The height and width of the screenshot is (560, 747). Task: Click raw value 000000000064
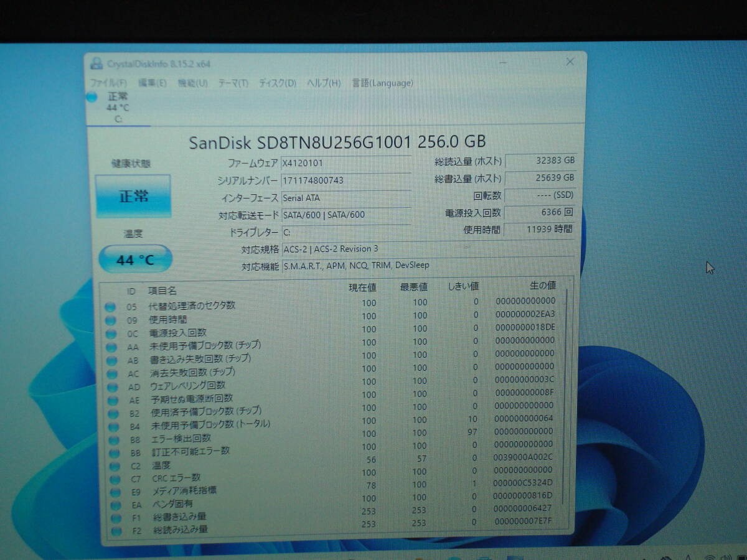(x=523, y=418)
